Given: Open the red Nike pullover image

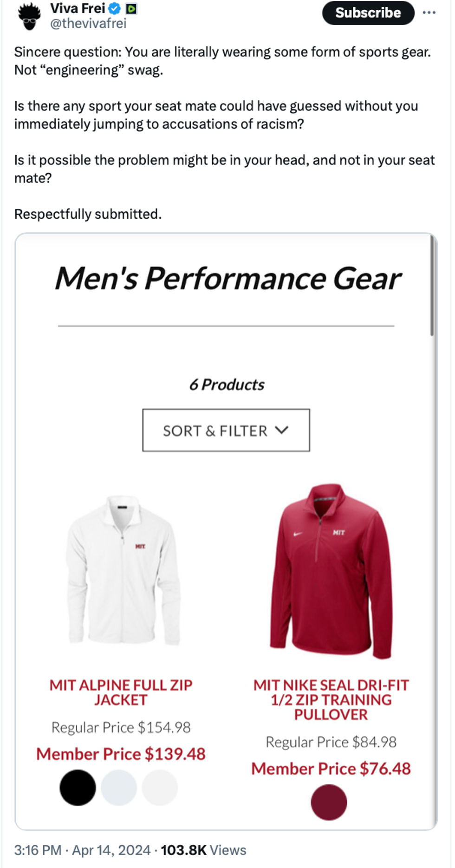Looking at the screenshot, I should click(x=331, y=571).
